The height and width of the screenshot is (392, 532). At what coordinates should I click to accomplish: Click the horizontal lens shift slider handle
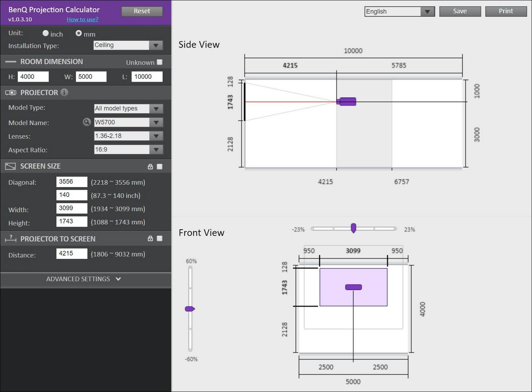point(353,228)
